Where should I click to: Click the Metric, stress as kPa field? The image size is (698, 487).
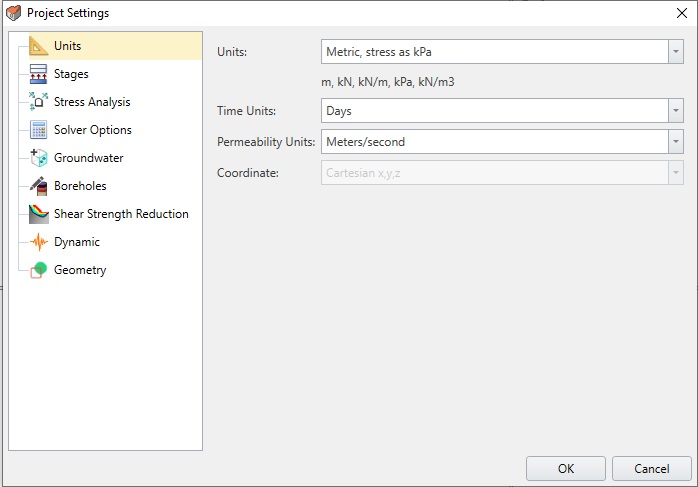pos(492,52)
